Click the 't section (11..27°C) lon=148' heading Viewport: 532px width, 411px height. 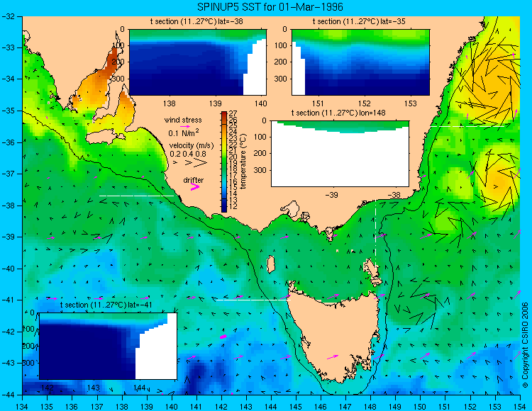pos(338,113)
